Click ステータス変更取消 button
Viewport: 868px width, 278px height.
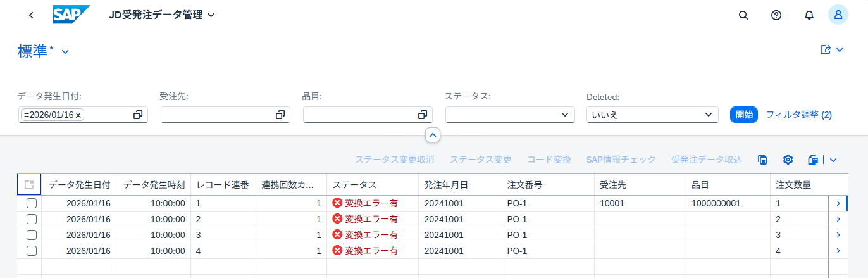click(394, 160)
